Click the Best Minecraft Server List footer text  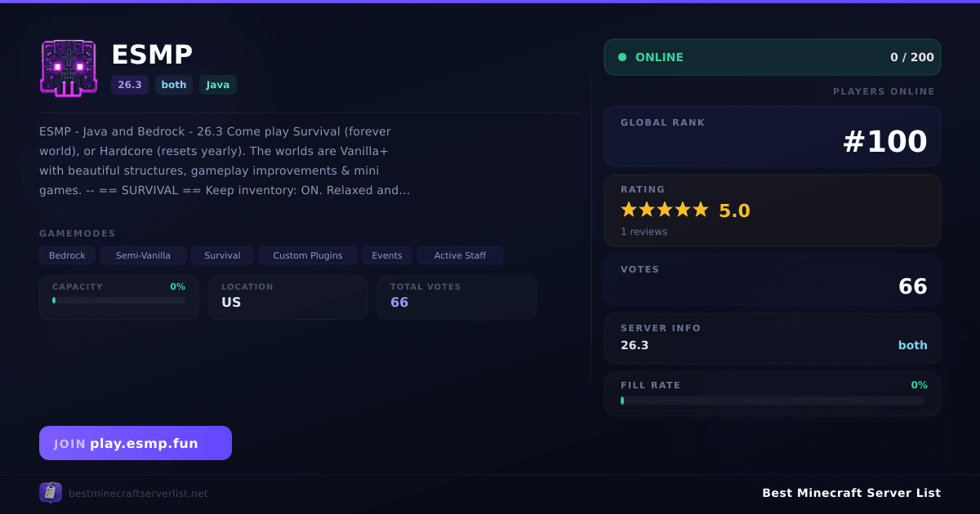(851, 493)
